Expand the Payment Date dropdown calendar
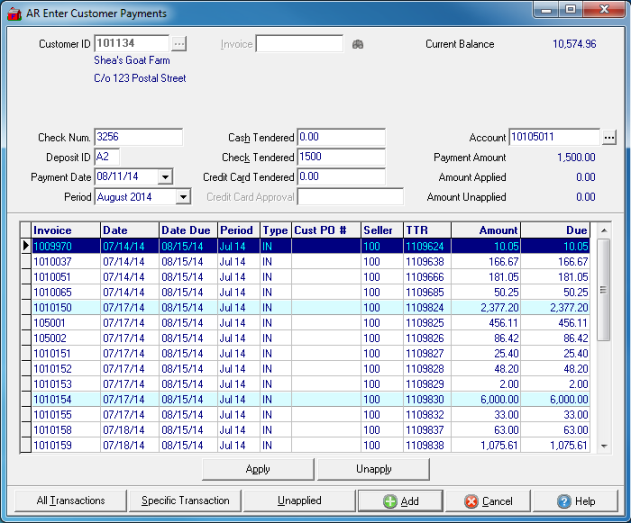The width and height of the screenshot is (631, 523). point(165,177)
